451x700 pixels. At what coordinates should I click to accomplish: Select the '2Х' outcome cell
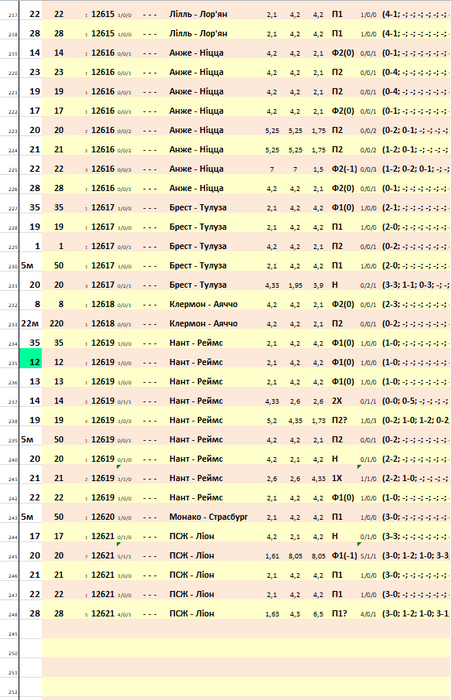337,401
